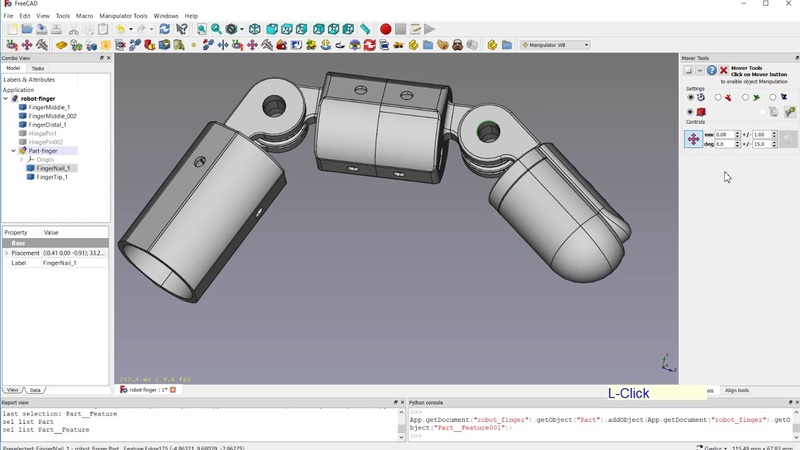Expand the Placement property row

pyautogui.click(x=7, y=253)
